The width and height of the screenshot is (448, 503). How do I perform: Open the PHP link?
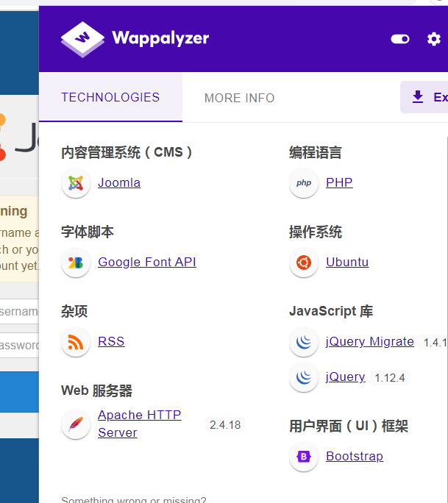pos(339,182)
